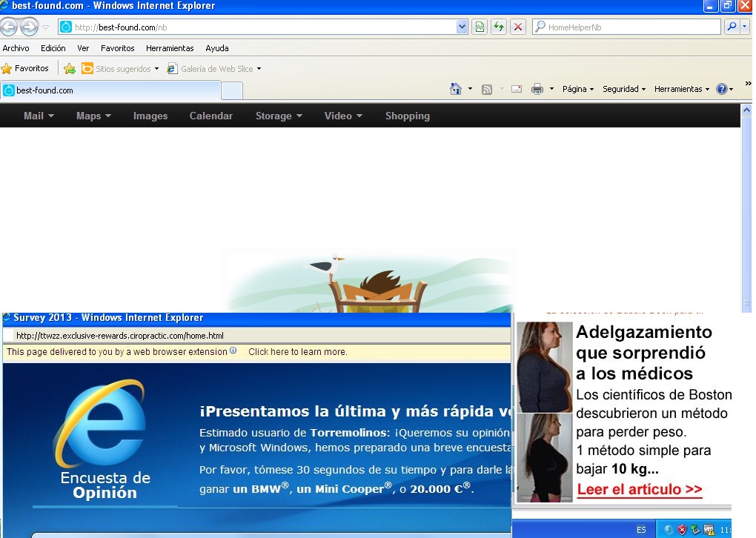756x538 pixels.
Task: Open Sitios sugeridos in favorites bar
Action: pos(116,68)
